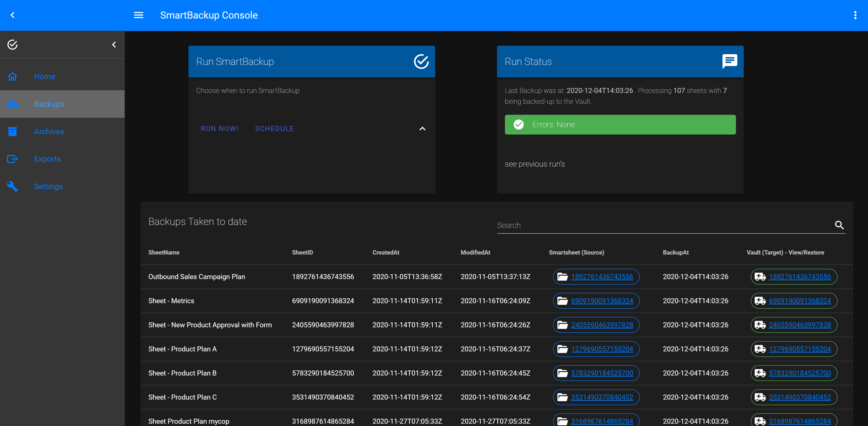Click the Run SmartBackup checkmark icon

point(421,62)
